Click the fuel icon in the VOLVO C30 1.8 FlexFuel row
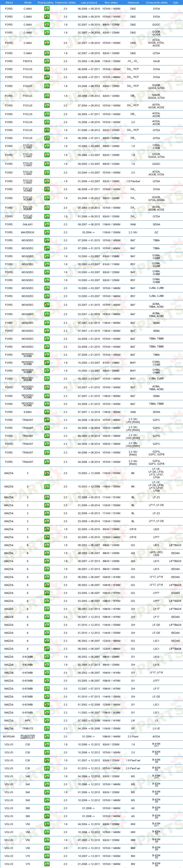Viewport: 183px width, 868px height. click(47, 761)
